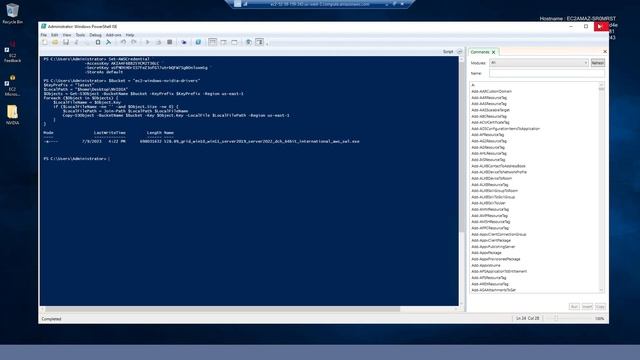Click the New script toolbar icon
The height and width of the screenshot is (360, 640).
[44, 42]
